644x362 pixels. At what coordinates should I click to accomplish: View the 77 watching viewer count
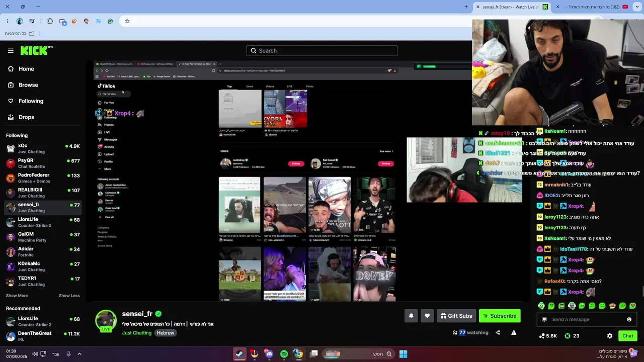tap(470, 332)
